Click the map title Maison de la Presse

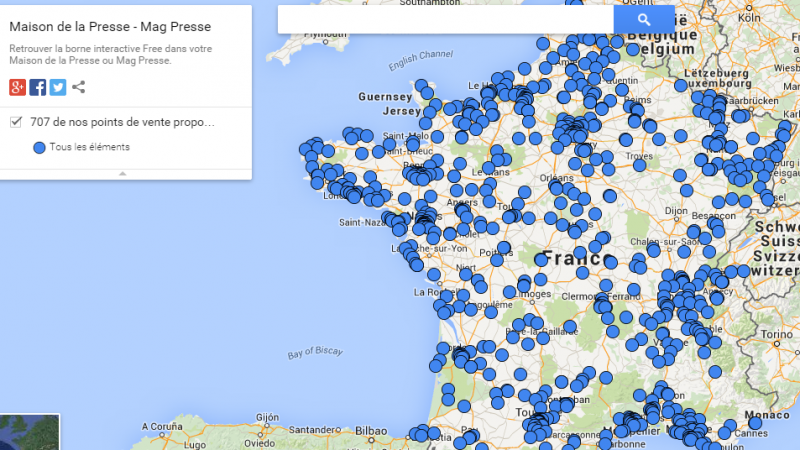coord(110,27)
